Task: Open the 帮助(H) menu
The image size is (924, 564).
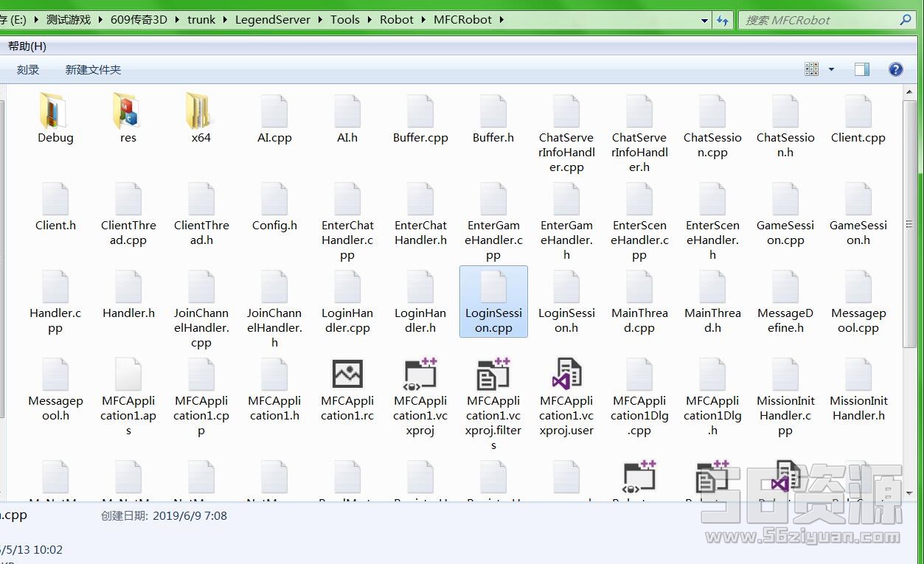Action: tap(27, 46)
